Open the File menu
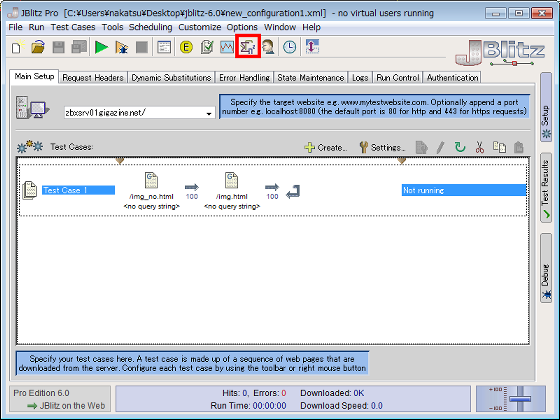Screen dimensions: 560x420 [x=15, y=27]
